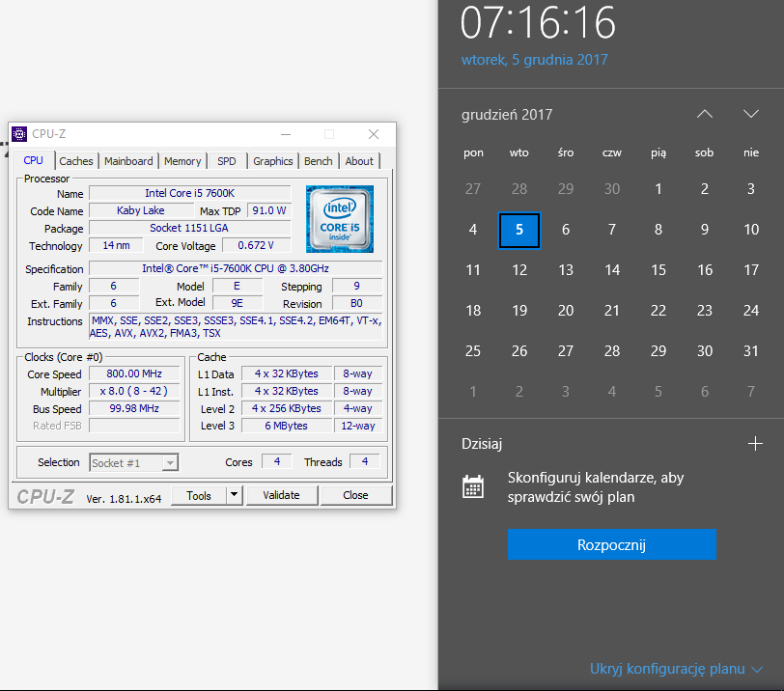Click the Multiplier value x 8.0 ( 8 - 42 )
Viewport: 784px width, 691px height.
tap(134, 391)
